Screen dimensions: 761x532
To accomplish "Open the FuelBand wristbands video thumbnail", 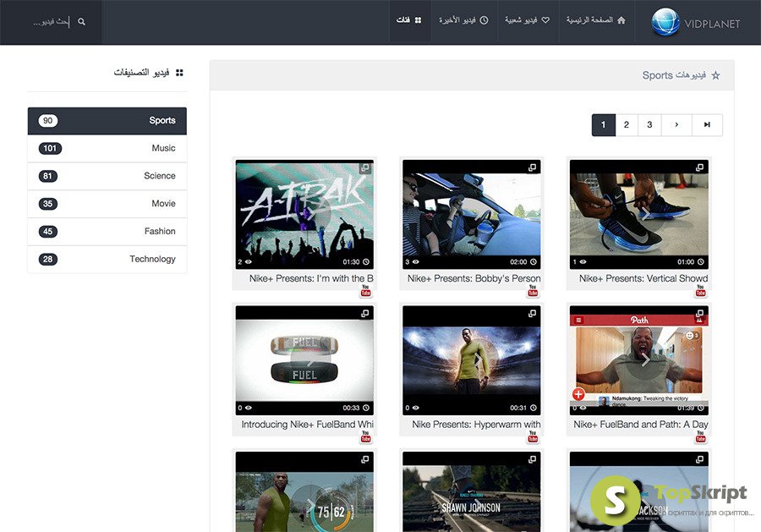I will point(304,360).
